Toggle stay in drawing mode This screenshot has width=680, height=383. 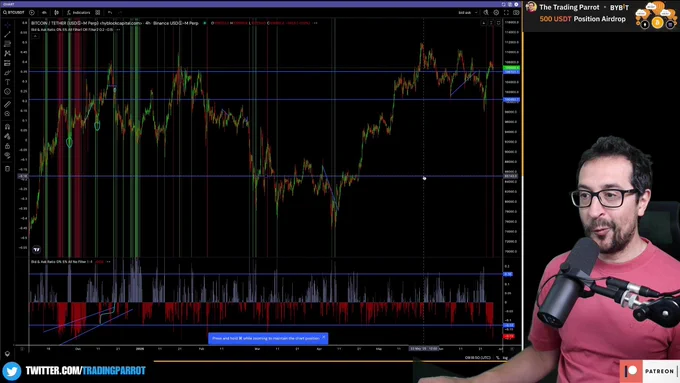pyautogui.click(x=7, y=137)
